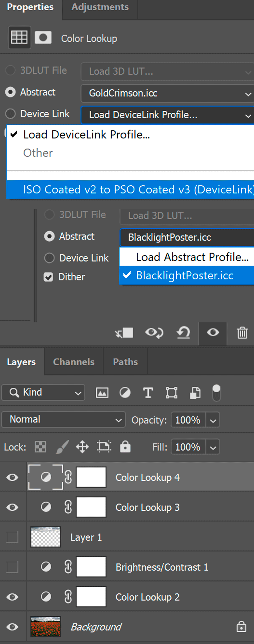254x644 pixels.
Task: Choose Load Abstract Profile... menu entry
Action: [x=187, y=257]
